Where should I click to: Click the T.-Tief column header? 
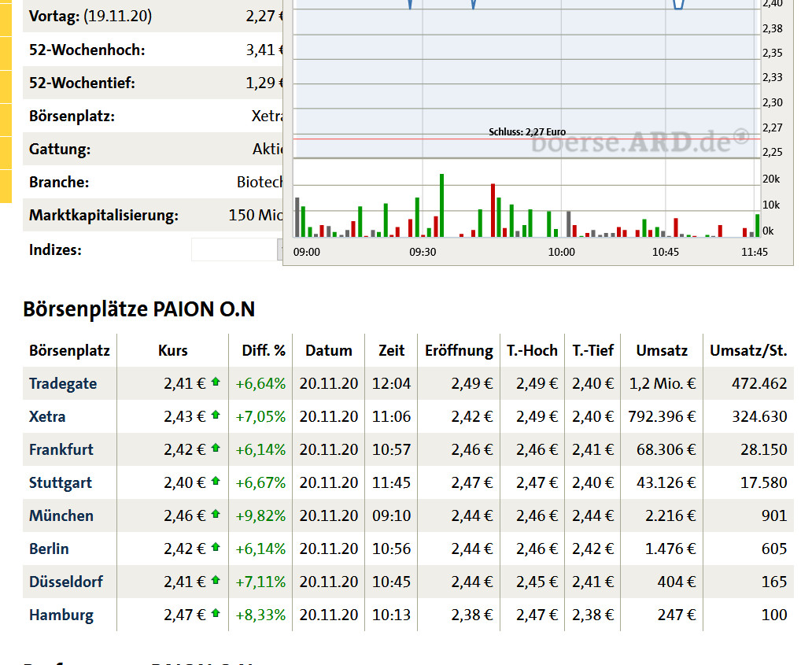pos(592,351)
